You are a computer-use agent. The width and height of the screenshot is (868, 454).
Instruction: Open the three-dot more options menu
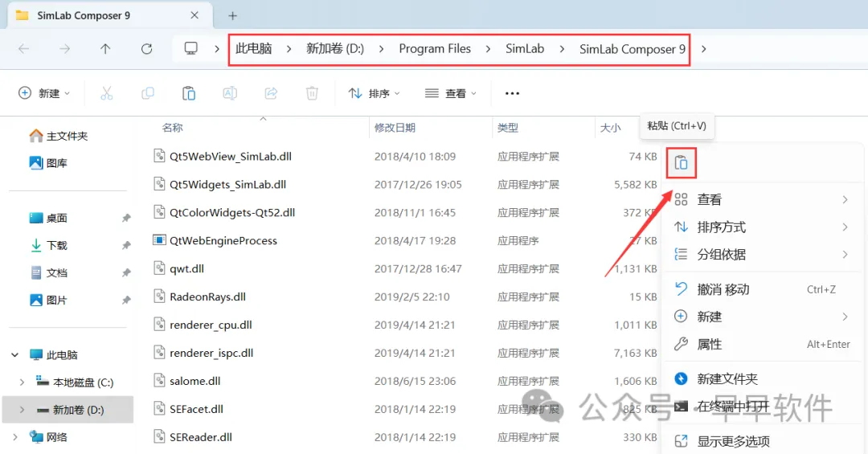512,93
